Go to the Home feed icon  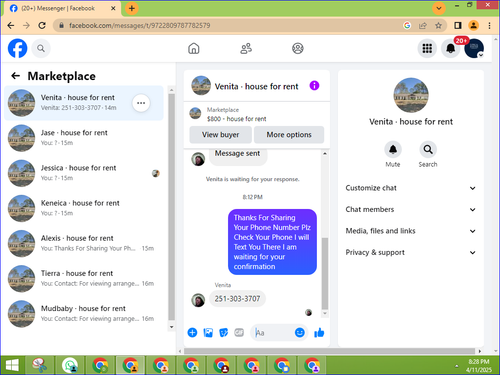click(194, 48)
